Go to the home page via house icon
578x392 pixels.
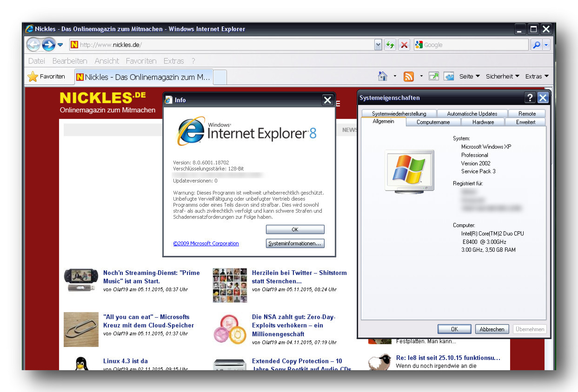tap(383, 76)
